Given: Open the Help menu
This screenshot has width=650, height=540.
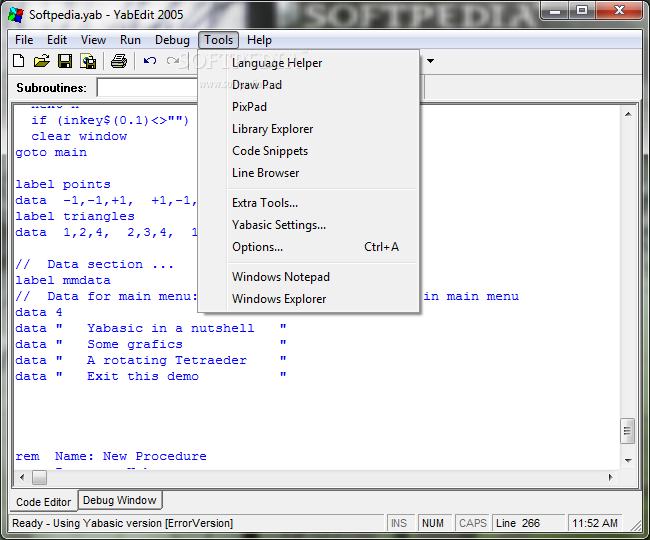Looking at the screenshot, I should (259, 40).
